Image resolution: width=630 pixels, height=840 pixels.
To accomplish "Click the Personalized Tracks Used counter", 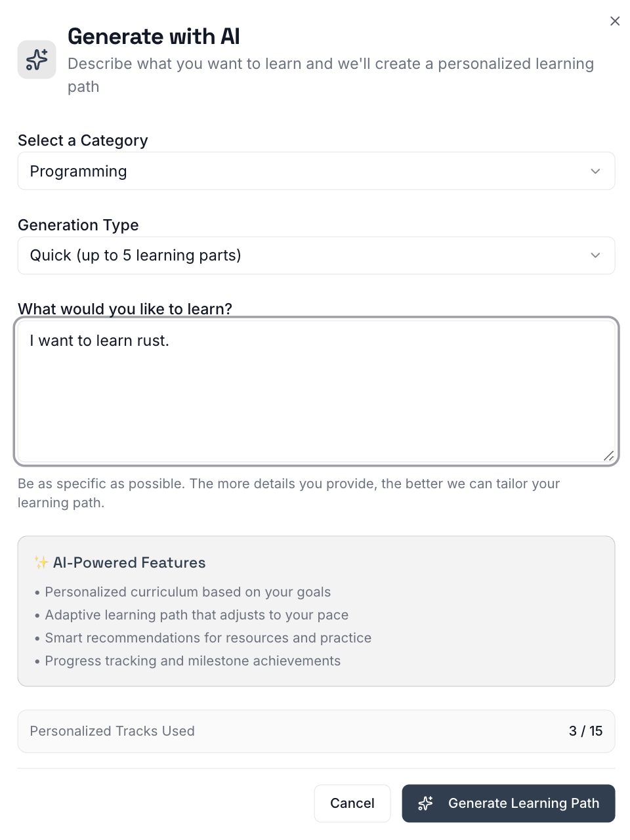I will point(112,731).
